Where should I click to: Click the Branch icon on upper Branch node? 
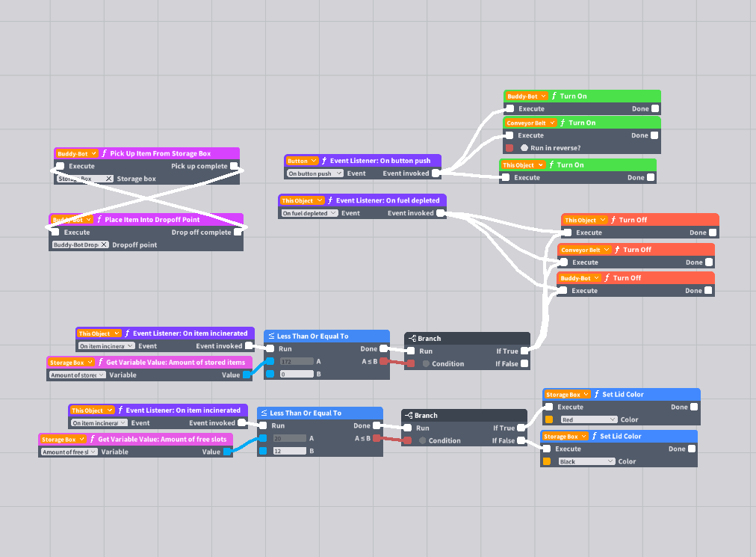[x=412, y=339]
